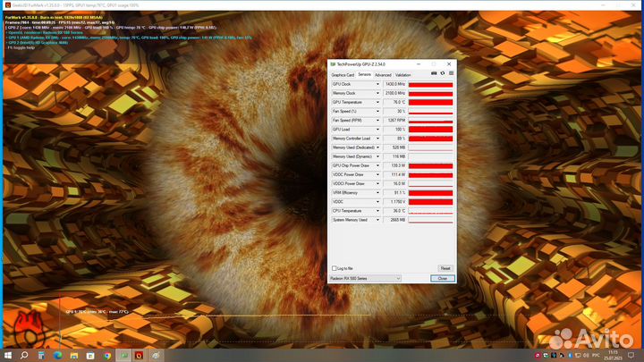This screenshot has width=644, height=362.
Task: Switch to FurMark taskbar button
Action: (140, 356)
